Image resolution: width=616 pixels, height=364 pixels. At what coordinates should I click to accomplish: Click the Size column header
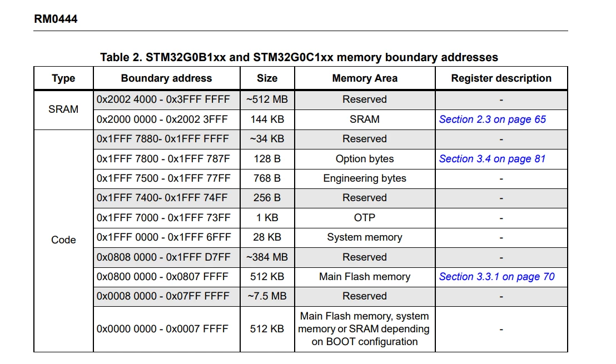[x=267, y=78]
